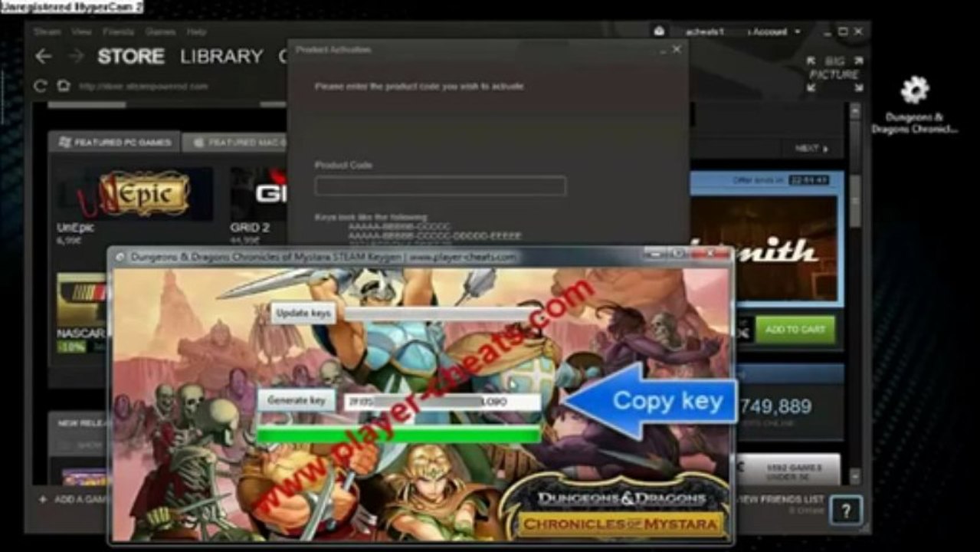Click the Windows logo on Featured PC Games

[x=65, y=143]
